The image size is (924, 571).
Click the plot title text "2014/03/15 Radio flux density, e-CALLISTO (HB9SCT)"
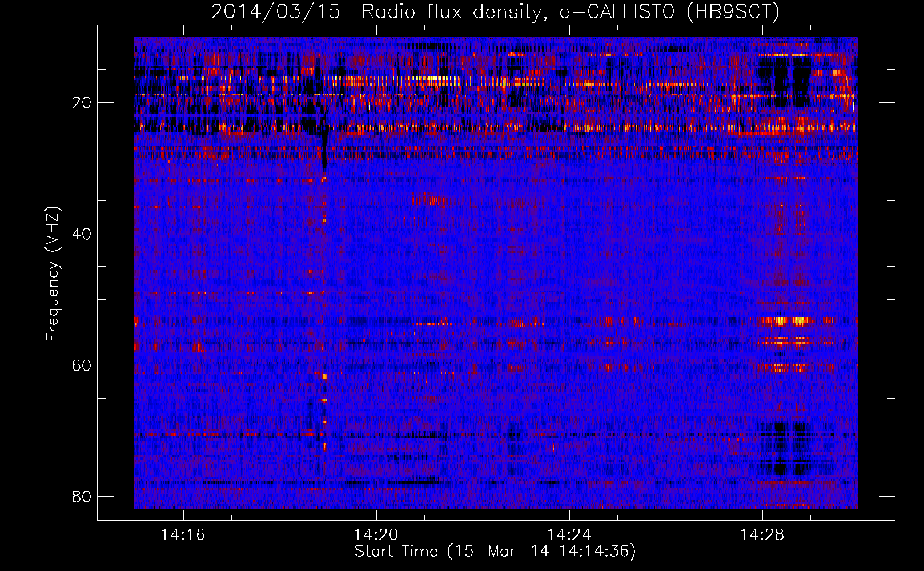[x=495, y=11]
